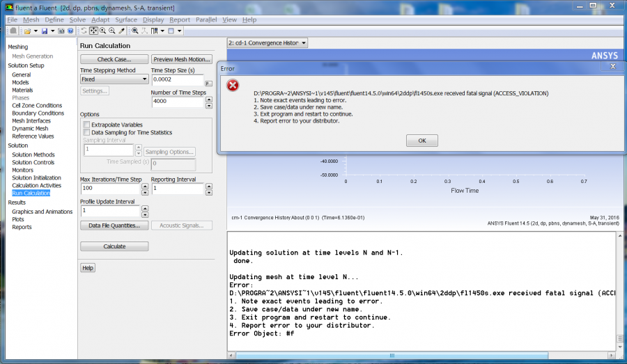
Task: Decrease Max Iterations/Time Step value
Action: coord(145,193)
